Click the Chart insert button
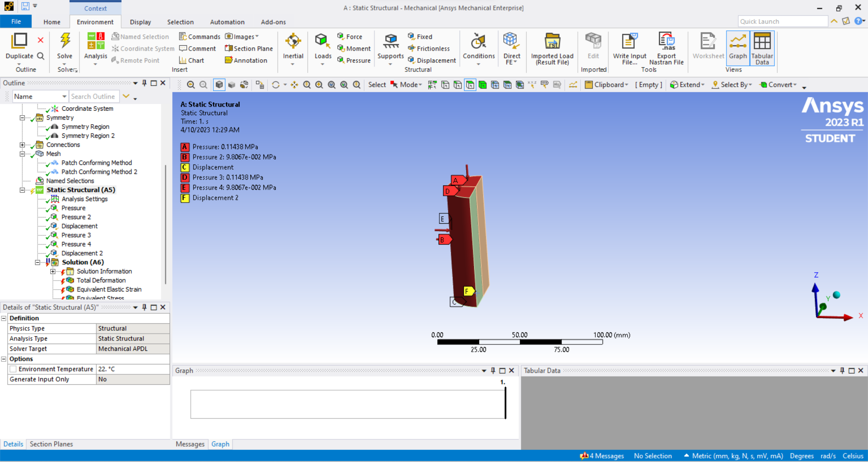Image resolution: width=868 pixels, height=462 pixels. click(x=191, y=60)
